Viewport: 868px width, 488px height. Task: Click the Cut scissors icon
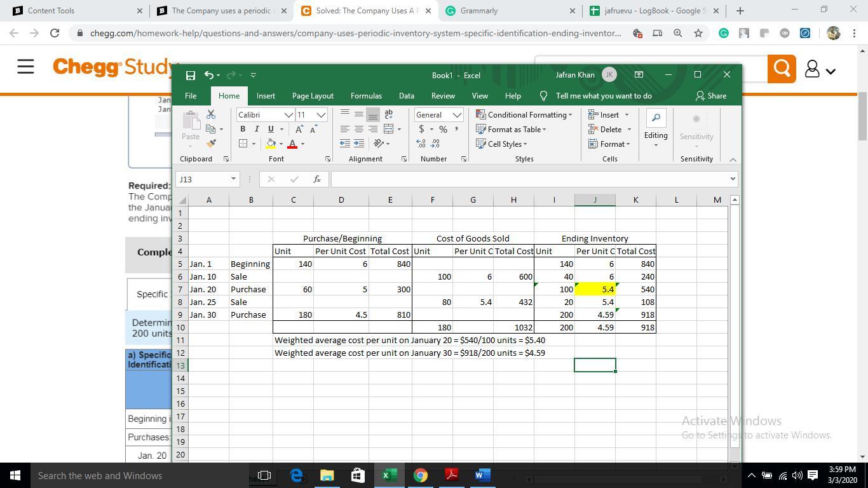[x=211, y=114]
